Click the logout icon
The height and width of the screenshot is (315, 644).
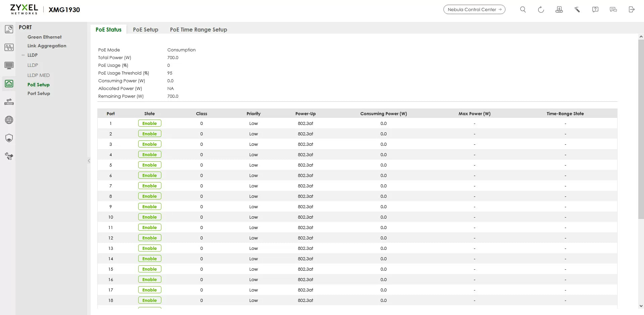631,10
